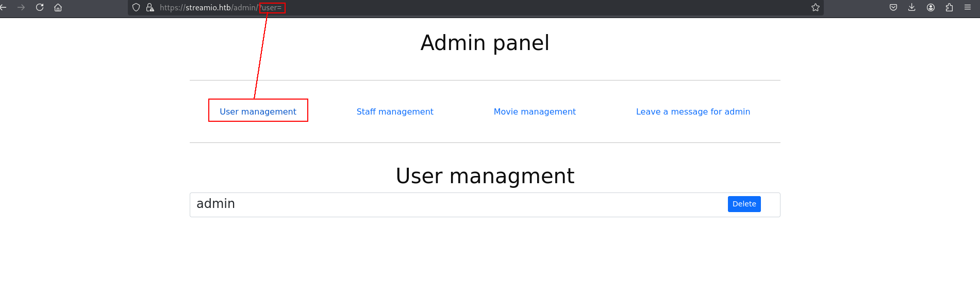Open the tracking protection shield icon

(136, 7)
